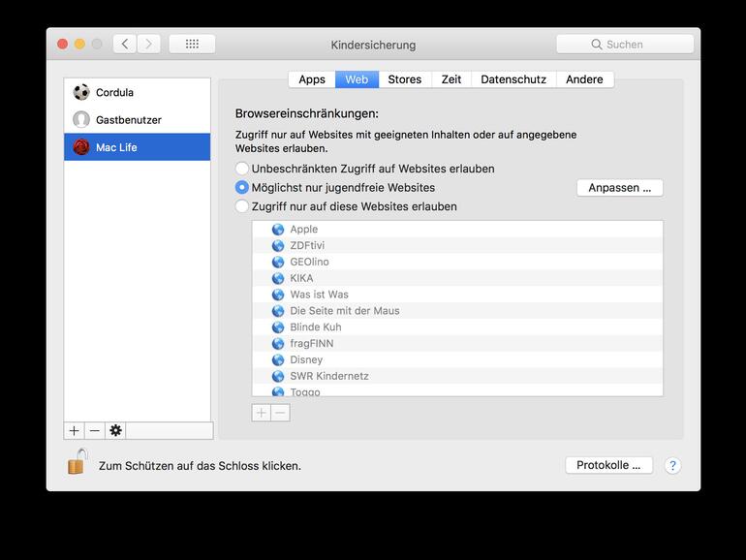Image resolution: width=746 pixels, height=560 pixels.
Task: Select GEOlino website entry
Action: click(x=457, y=262)
